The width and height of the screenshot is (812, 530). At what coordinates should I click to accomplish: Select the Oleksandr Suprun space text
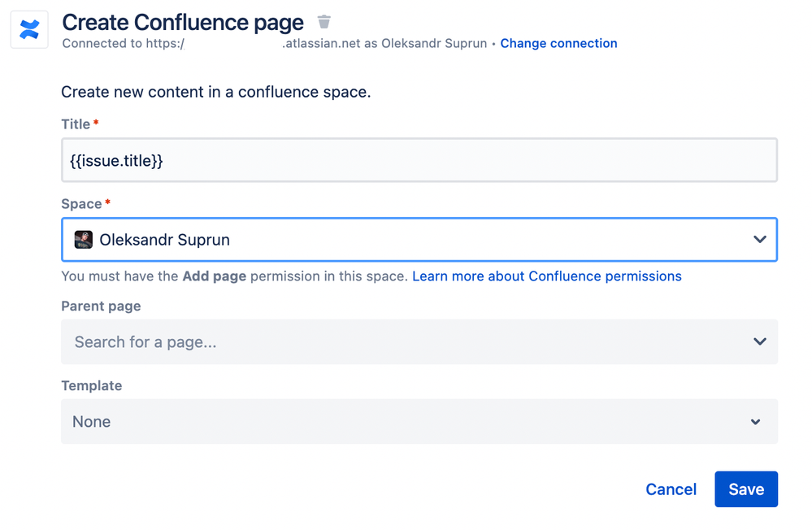(x=164, y=240)
